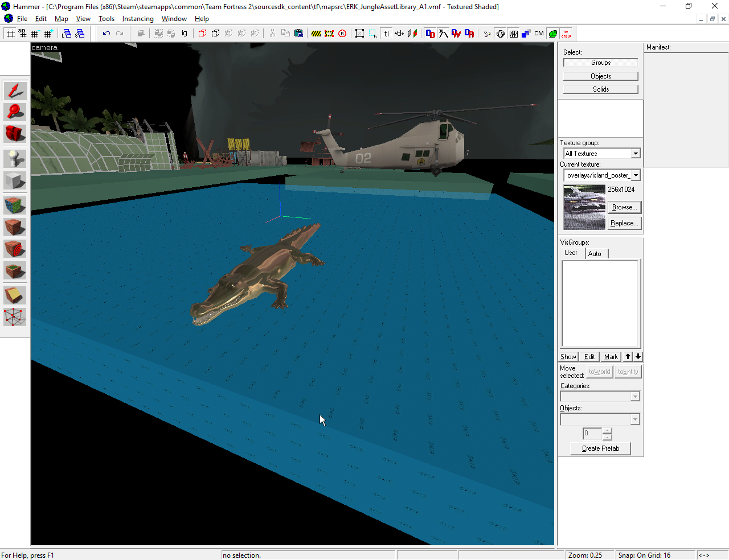
Task: Toggle the 2D grid display
Action: (x=10, y=34)
